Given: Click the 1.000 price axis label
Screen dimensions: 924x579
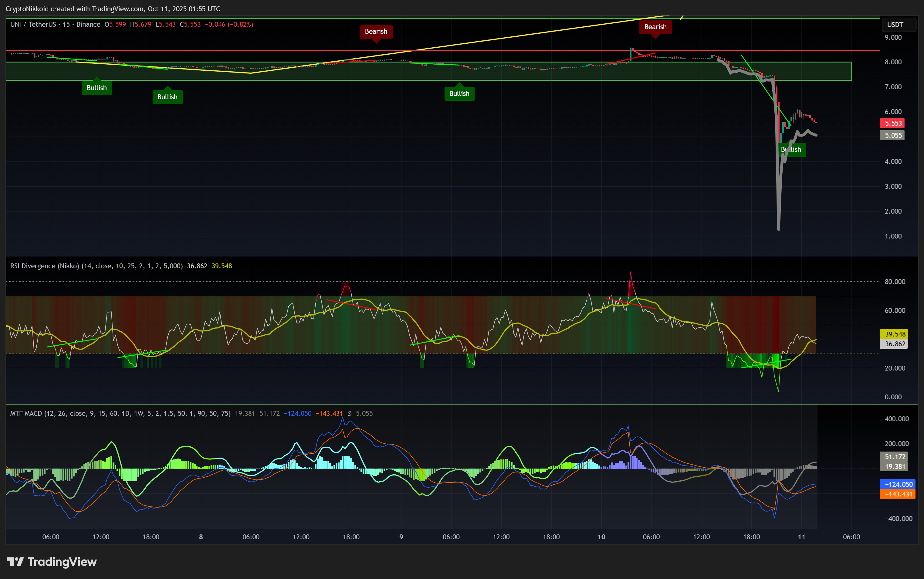Looking at the screenshot, I should click(893, 236).
